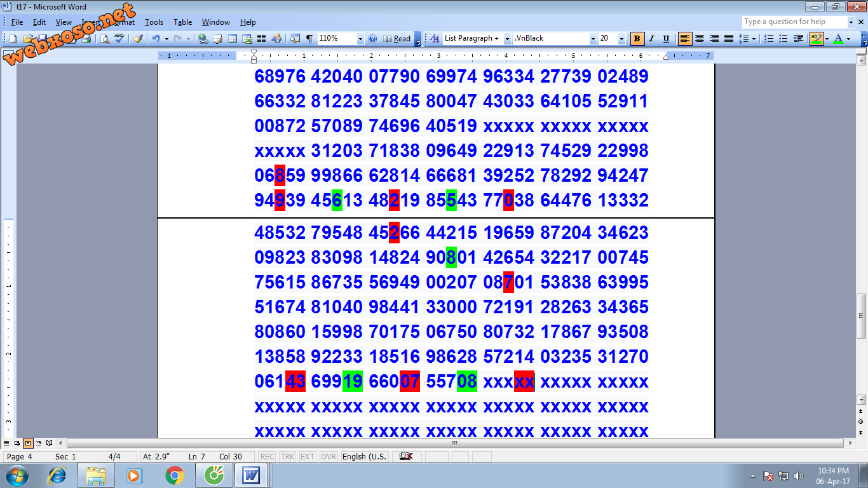Toggle Bold formatting
The height and width of the screenshot is (488, 868).
637,39
